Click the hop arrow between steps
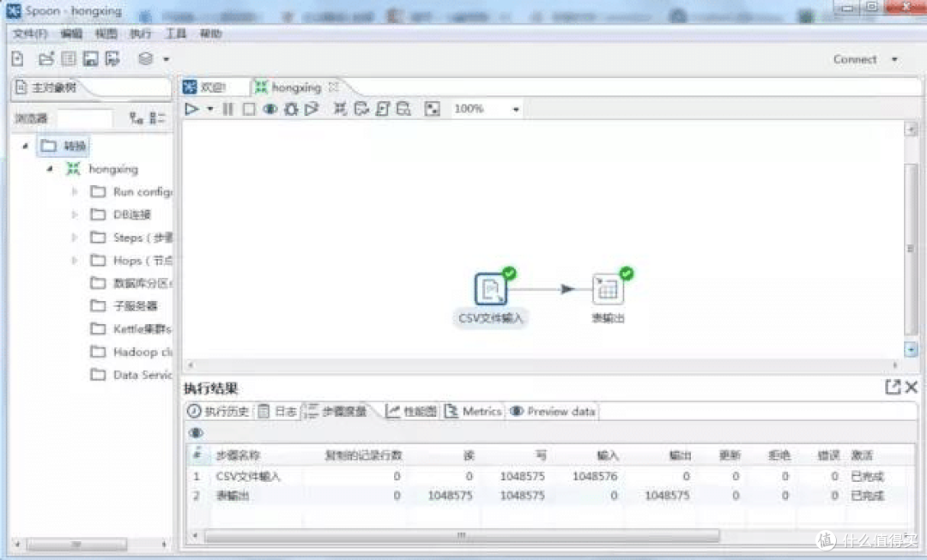Image resolution: width=927 pixels, height=560 pixels. [x=566, y=289]
